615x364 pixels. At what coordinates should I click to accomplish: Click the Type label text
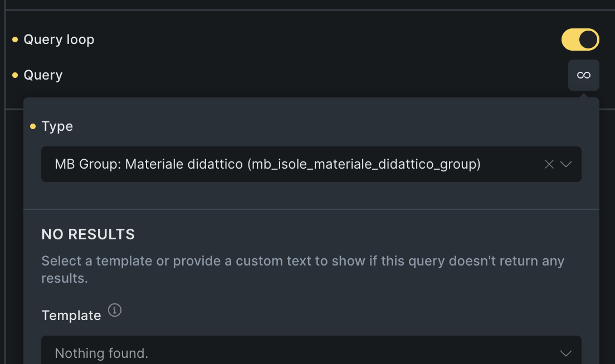pos(57,126)
